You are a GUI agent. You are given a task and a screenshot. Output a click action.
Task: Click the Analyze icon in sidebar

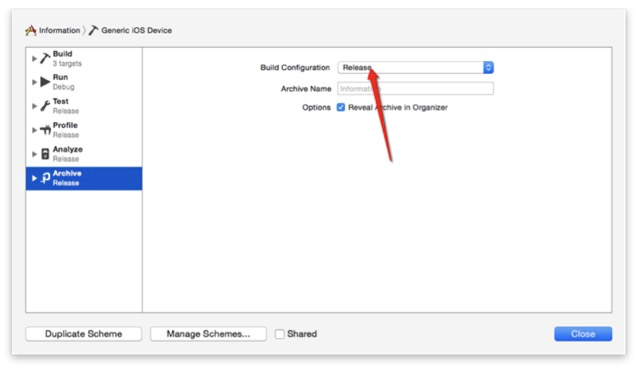coord(45,154)
